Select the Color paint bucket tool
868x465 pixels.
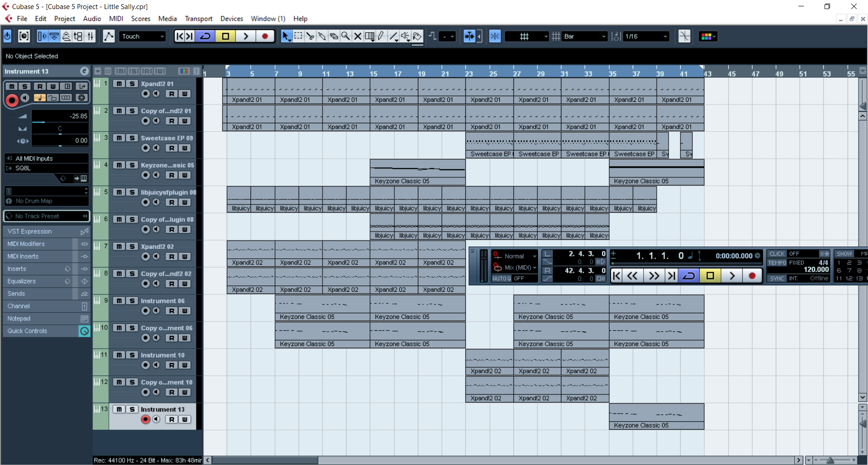pos(417,36)
